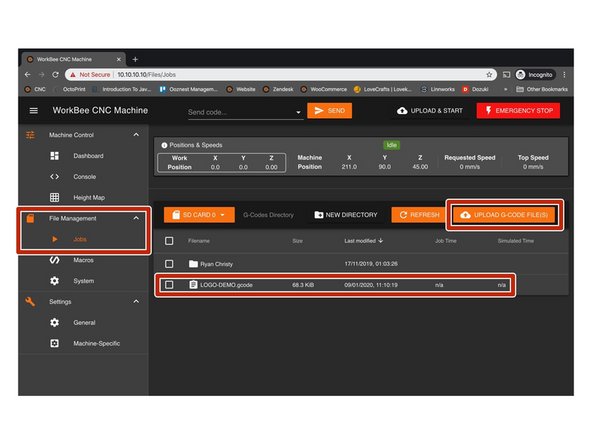Click the Dashboard grid icon
Viewport: 592px width, 444px height.
tap(54, 156)
